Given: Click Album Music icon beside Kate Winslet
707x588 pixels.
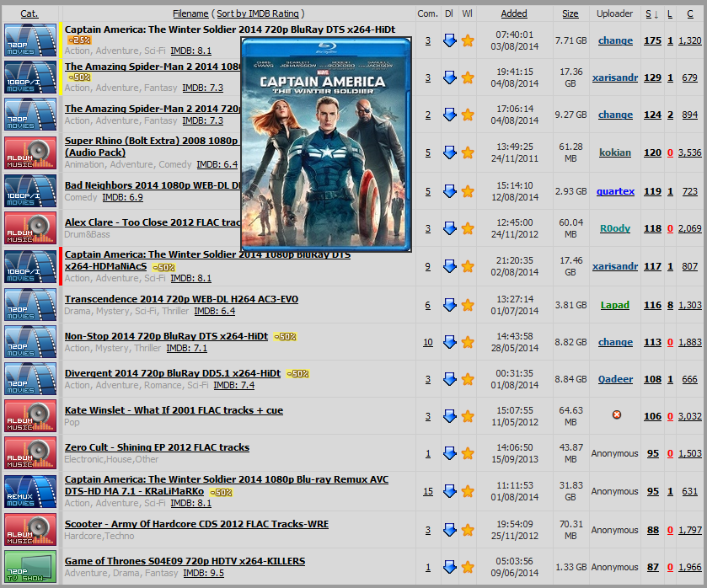Looking at the screenshot, I should 30,416.
